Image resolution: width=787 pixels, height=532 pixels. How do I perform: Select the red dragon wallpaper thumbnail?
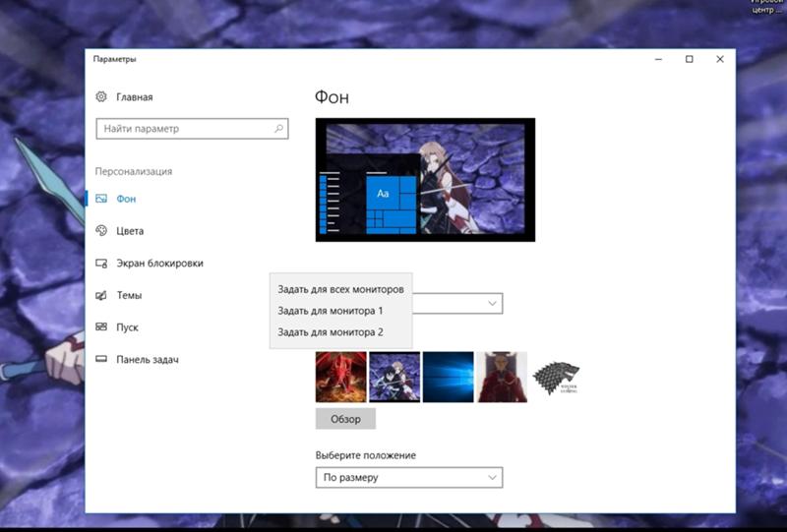340,377
